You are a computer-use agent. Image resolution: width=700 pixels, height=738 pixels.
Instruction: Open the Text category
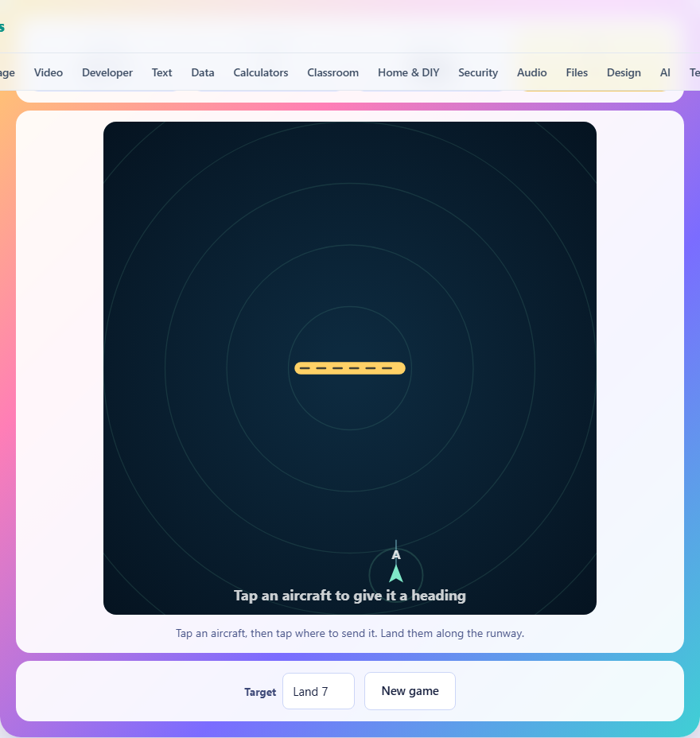coord(161,72)
